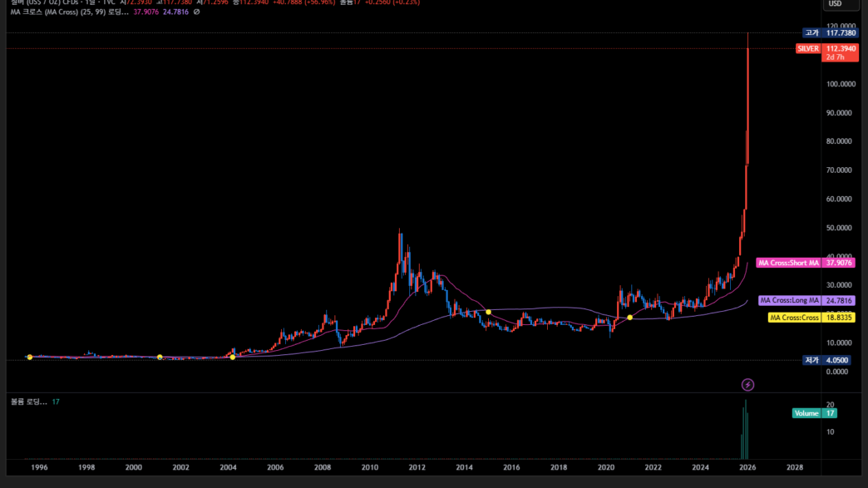Click the yellow cross marker near 2004

click(232, 357)
